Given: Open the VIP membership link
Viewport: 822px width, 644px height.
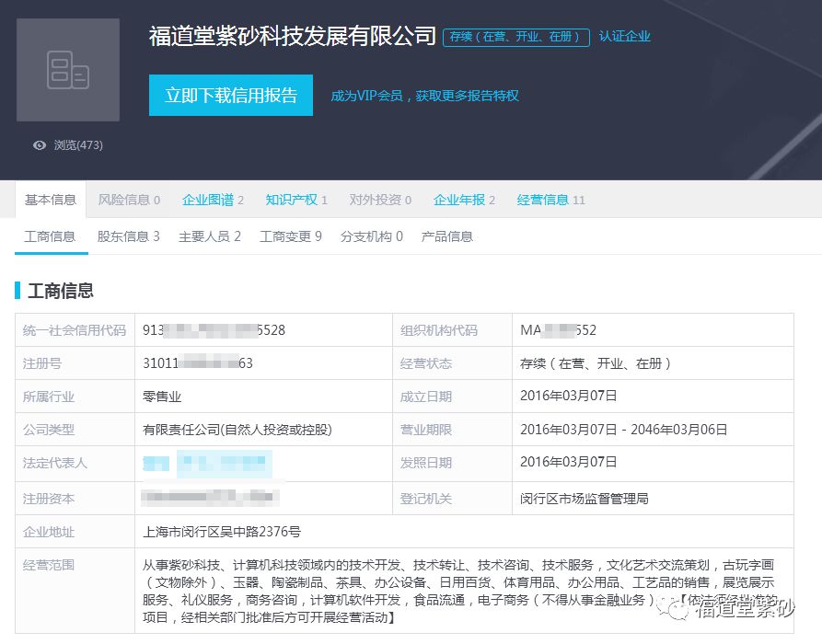Looking at the screenshot, I should tap(424, 96).
